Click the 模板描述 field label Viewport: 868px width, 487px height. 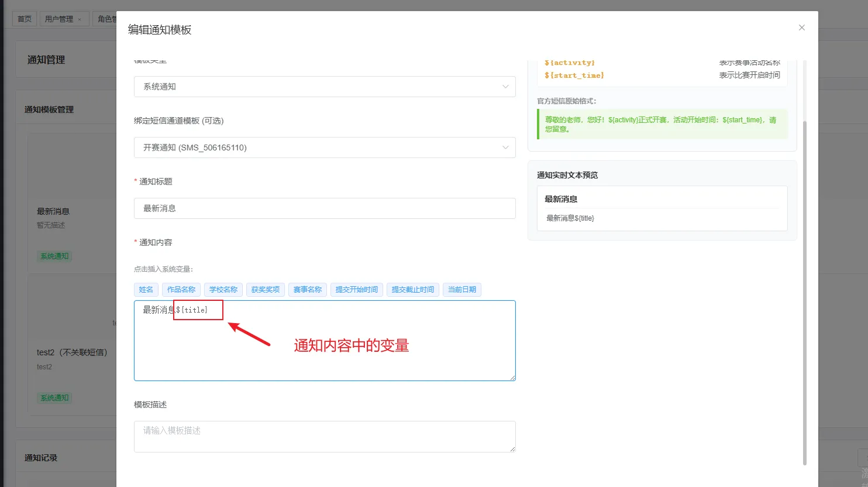(x=150, y=404)
